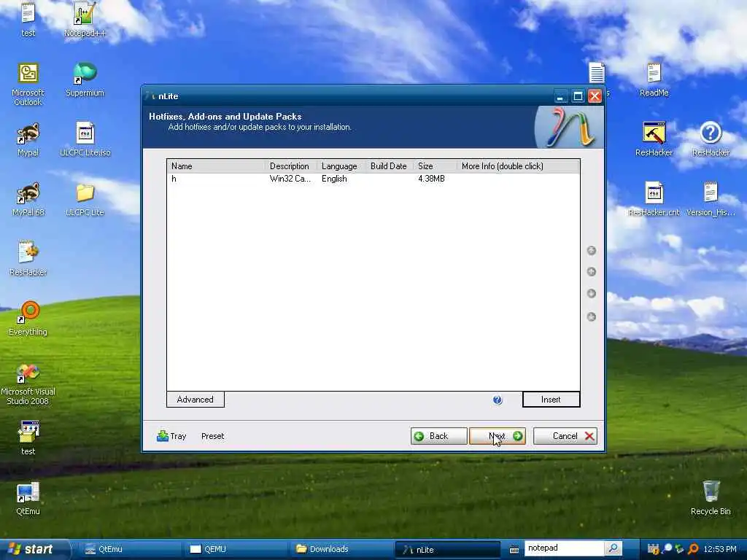This screenshot has width=747, height=560.
Task: Click the '4.38MB' size cell
Action: [431, 179]
